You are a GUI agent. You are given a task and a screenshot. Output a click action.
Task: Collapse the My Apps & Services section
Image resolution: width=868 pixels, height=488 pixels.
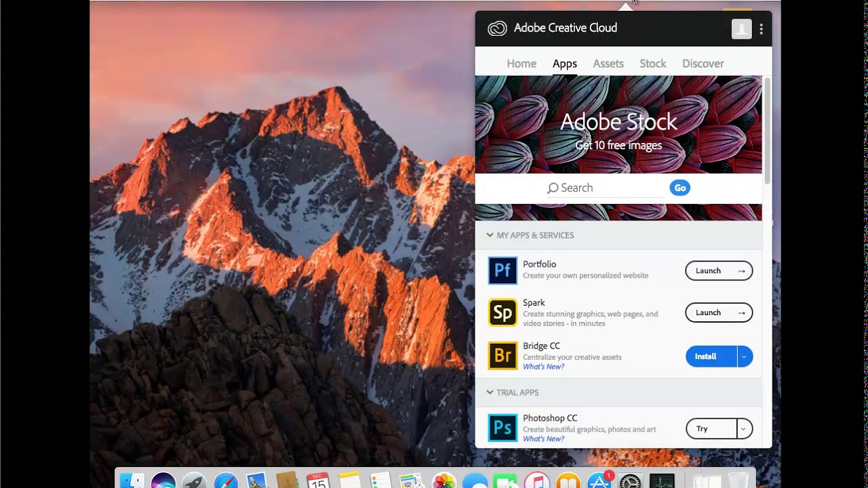490,235
